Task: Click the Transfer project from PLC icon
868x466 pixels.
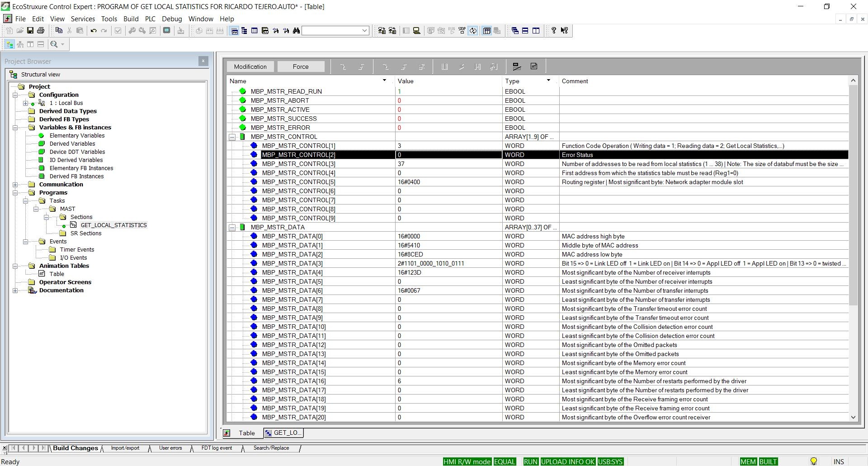Action: pos(392,30)
